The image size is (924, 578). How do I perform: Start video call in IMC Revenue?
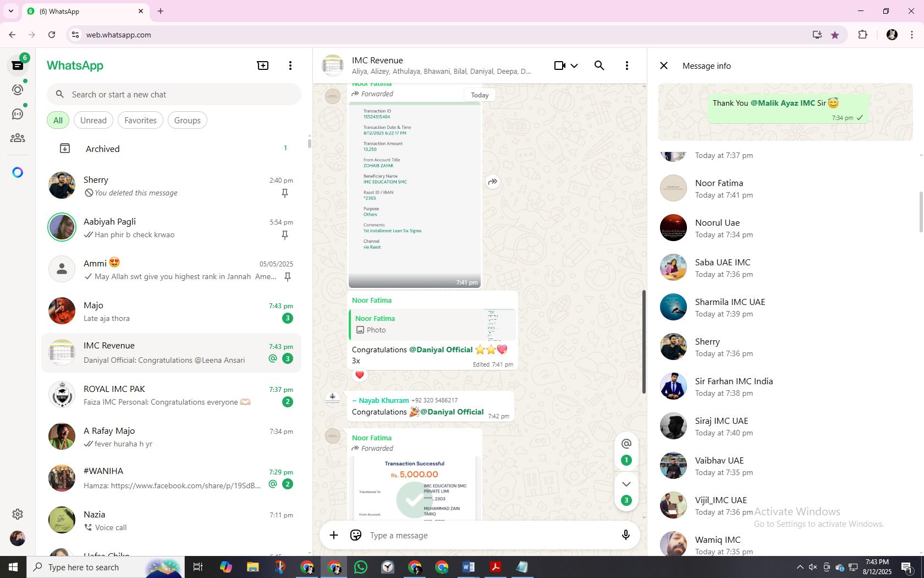click(x=559, y=66)
